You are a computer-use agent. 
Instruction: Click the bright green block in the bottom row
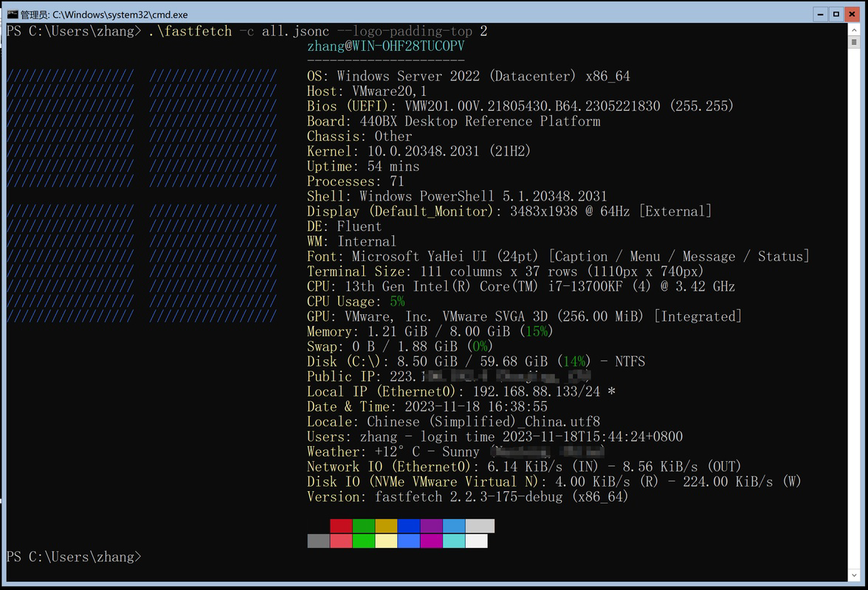[364, 541]
